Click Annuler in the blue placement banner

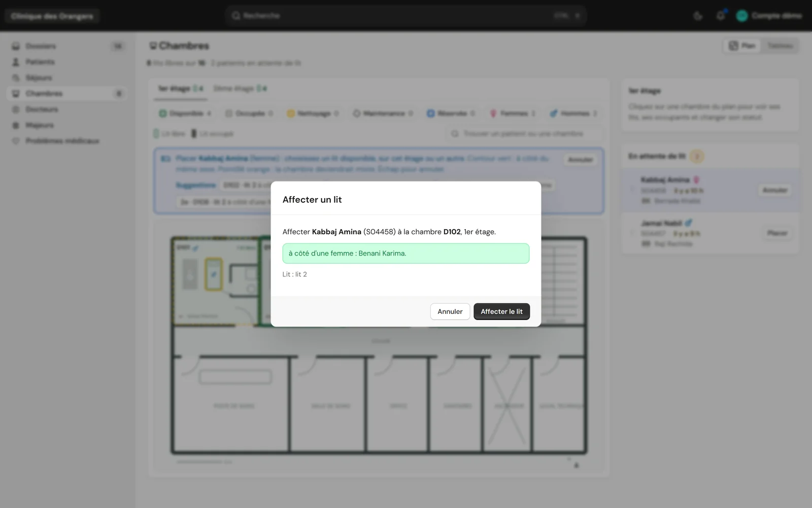coord(581,160)
